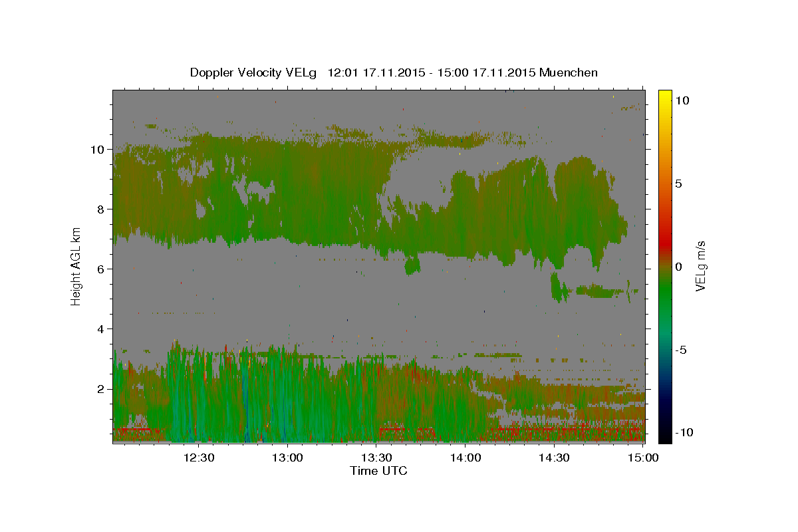Click the small isolated cloud patch near 13:40 at 6 km
798x532 pixels.
412,266
